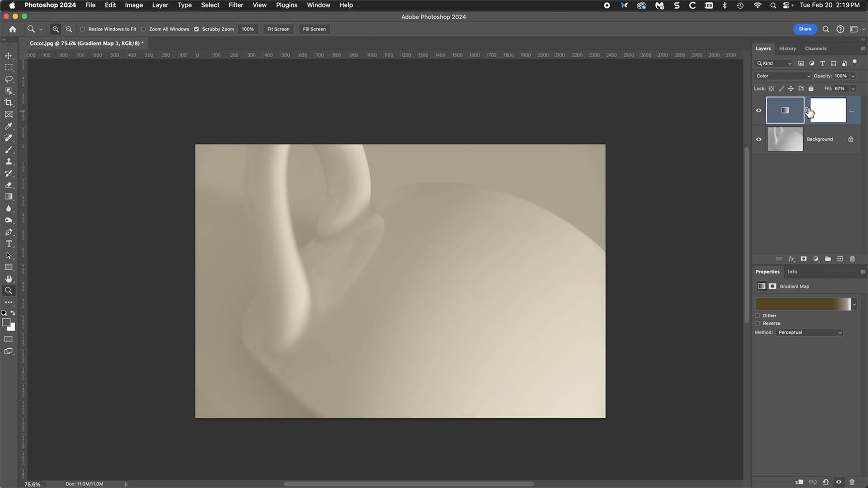This screenshot has height=488, width=868.
Task: Click the blue Share button
Action: click(x=805, y=29)
